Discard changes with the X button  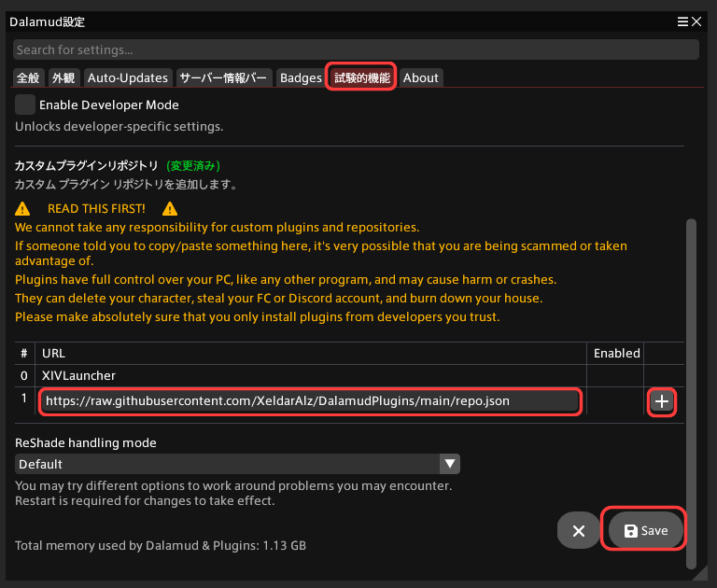pyautogui.click(x=579, y=530)
